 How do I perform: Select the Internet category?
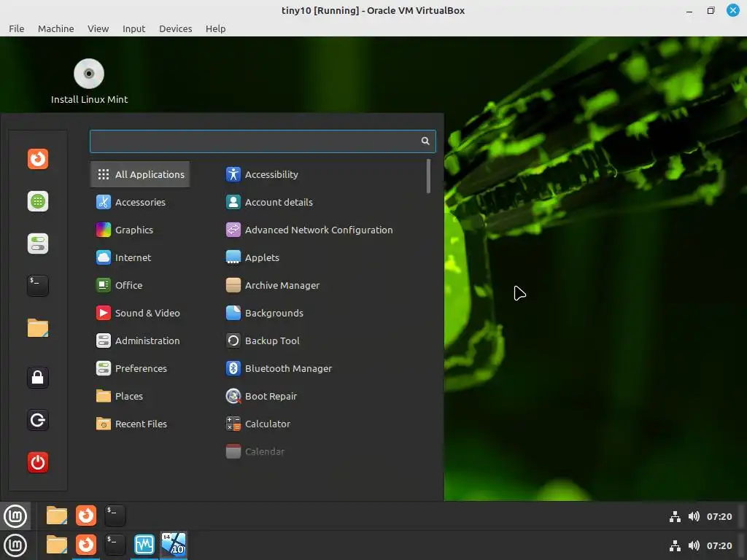pos(140,257)
